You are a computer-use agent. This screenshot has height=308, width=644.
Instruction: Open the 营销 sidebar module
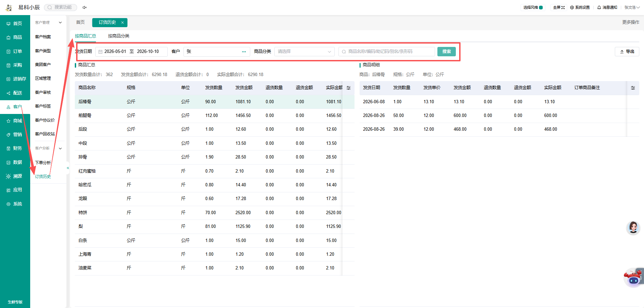(x=15, y=134)
